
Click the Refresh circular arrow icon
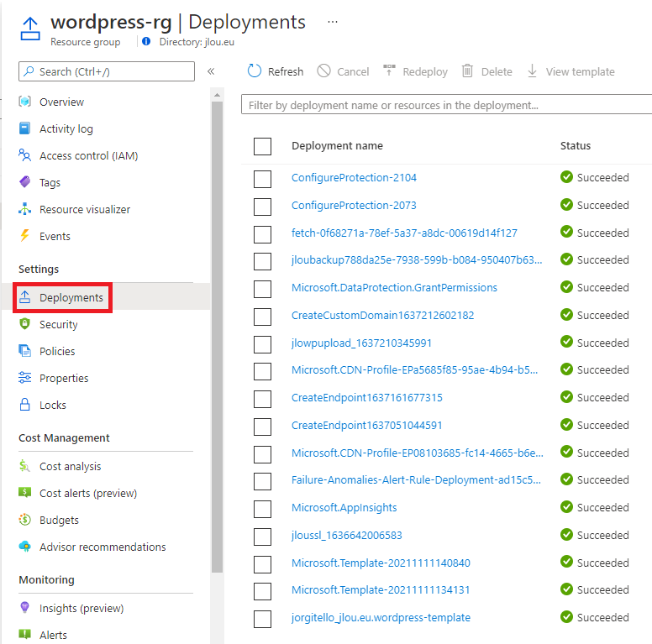coord(254,71)
